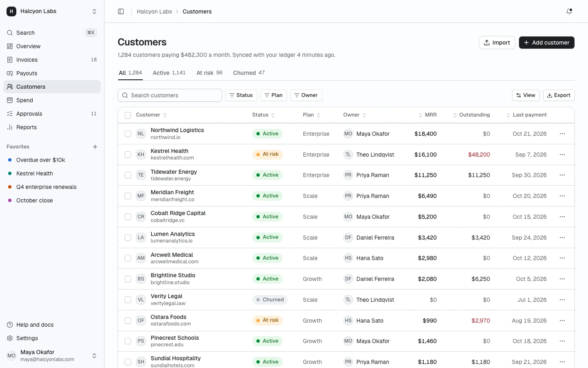
Task: Switch to the Churned tab
Action: pyautogui.click(x=249, y=73)
